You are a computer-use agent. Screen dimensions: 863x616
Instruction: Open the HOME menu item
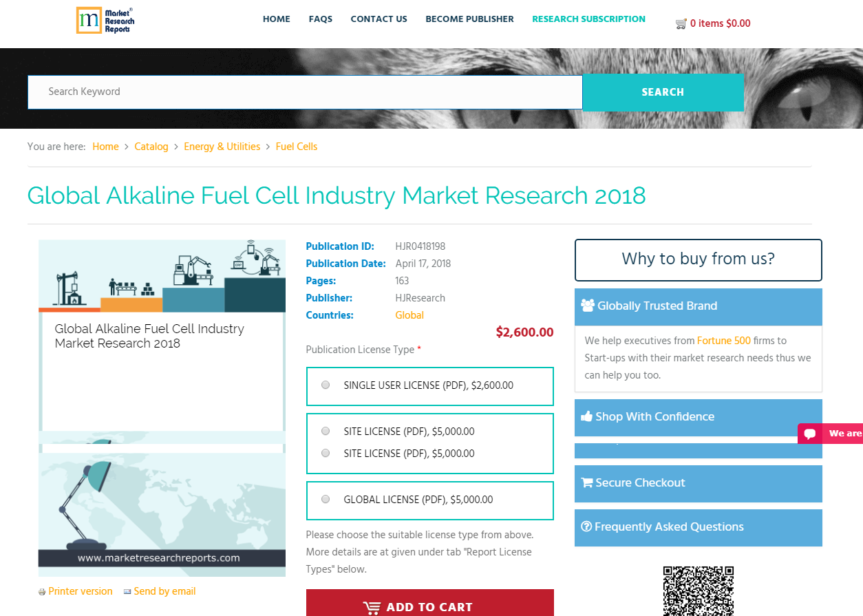coord(276,19)
